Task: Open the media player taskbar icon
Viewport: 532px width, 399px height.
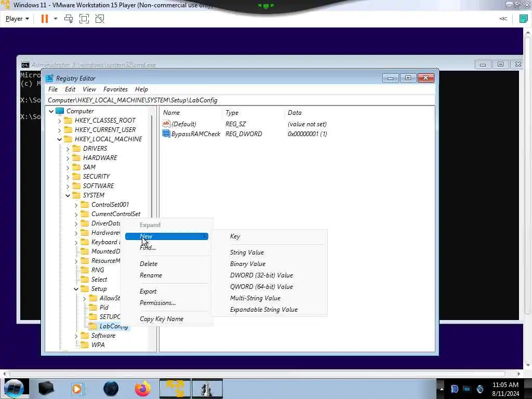Action: coord(77,389)
